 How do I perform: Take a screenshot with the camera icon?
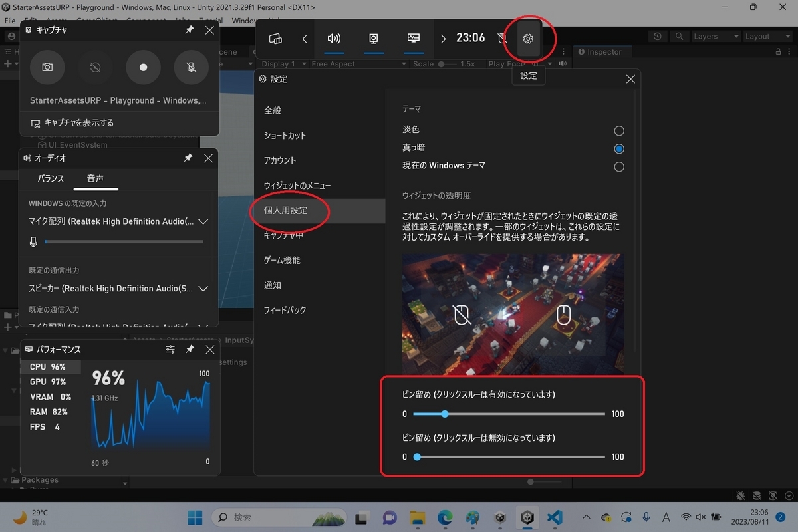point(47,67)
